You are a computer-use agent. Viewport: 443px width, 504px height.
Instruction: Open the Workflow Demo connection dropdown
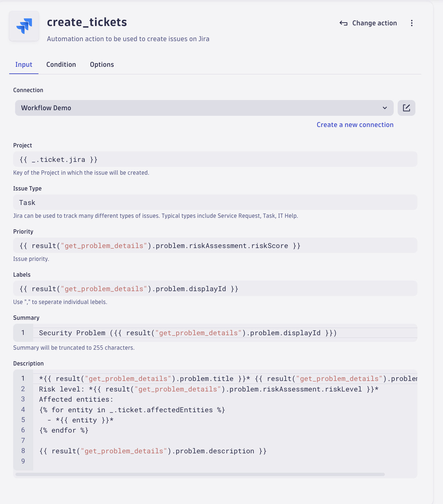coord(204,108)
